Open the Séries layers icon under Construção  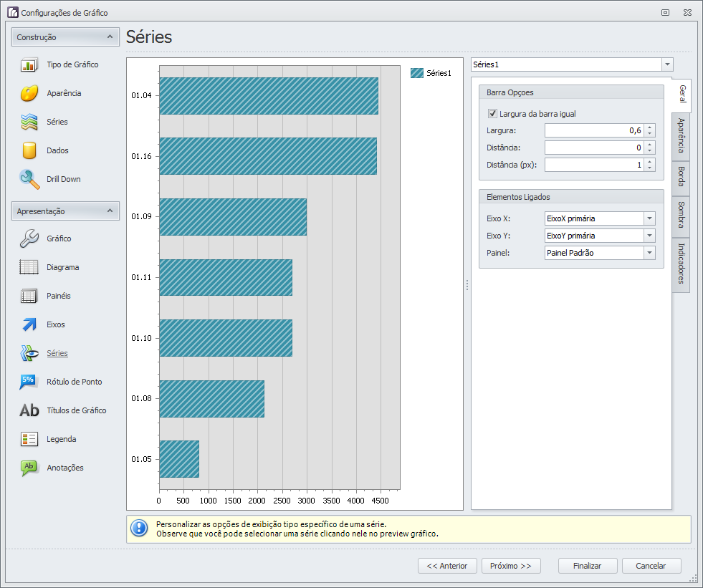pyautogui.click(x=29, y=122)
